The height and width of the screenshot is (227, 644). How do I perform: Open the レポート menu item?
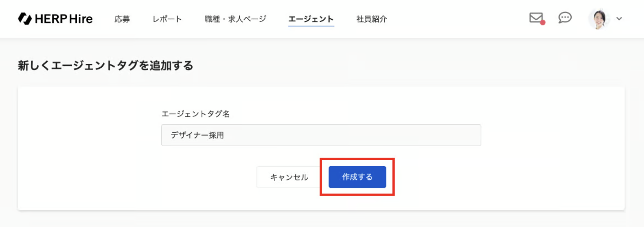point(167,19)
